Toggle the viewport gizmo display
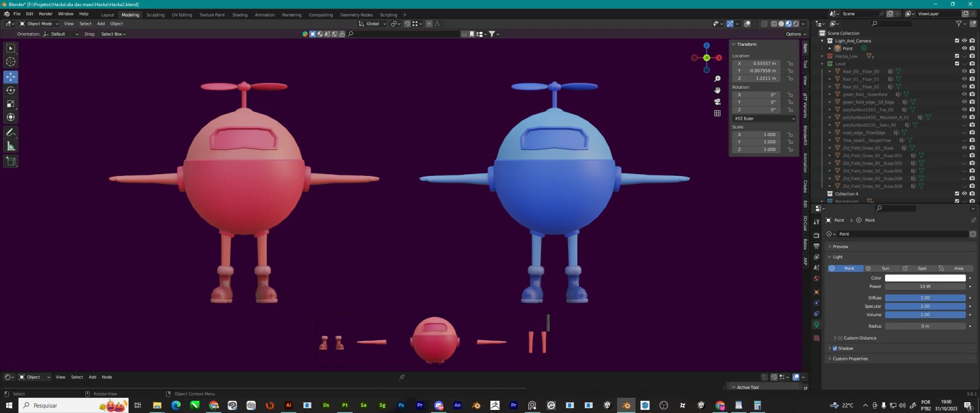The width and height of the screenshot is (980, 413). pyautogui.click(x=730, y=24)
